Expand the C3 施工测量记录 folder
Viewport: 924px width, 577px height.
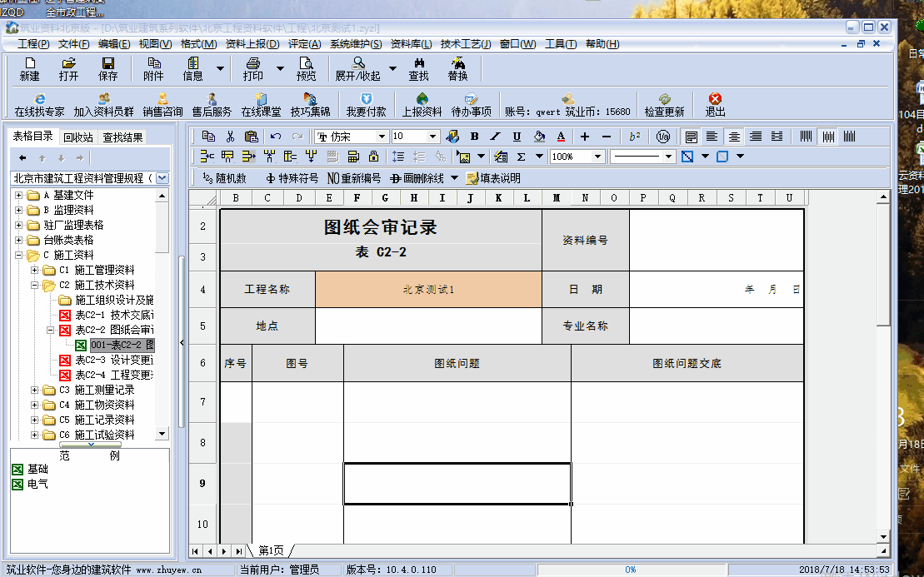pos(35,390)
